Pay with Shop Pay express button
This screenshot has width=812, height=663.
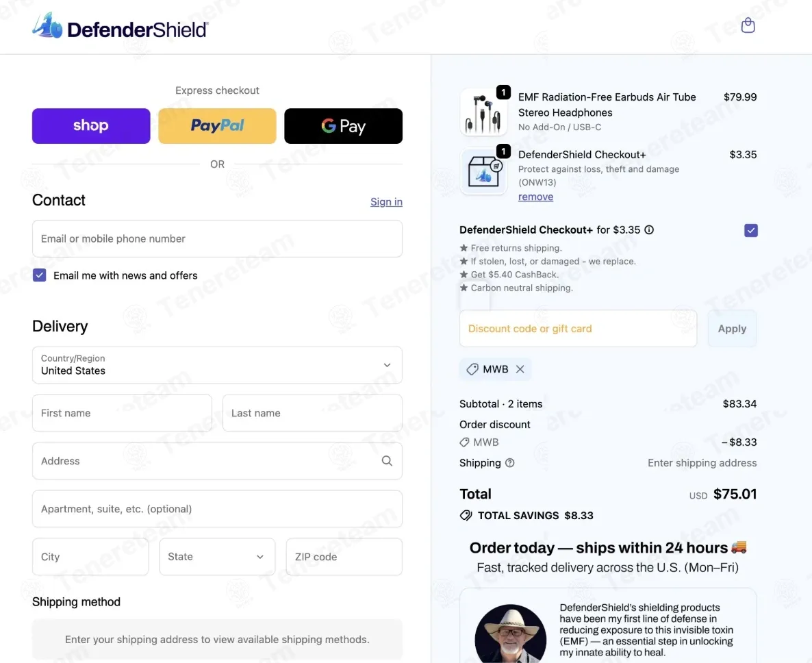(x=91, y=126)
